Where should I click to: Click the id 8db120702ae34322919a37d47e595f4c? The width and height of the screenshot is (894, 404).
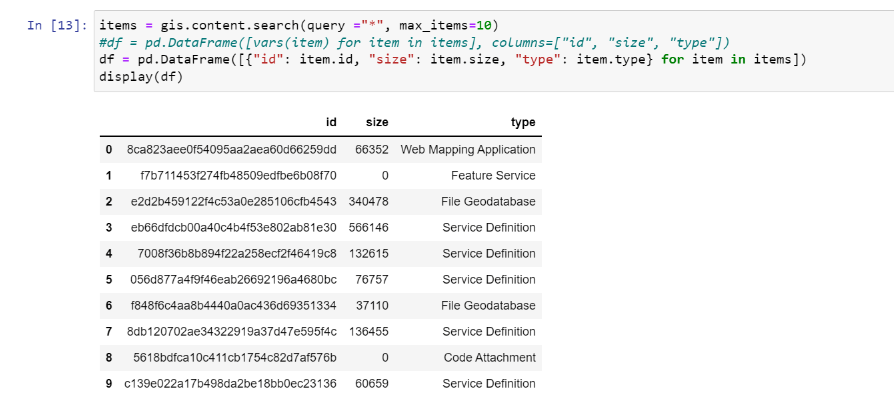click(234, 331)
